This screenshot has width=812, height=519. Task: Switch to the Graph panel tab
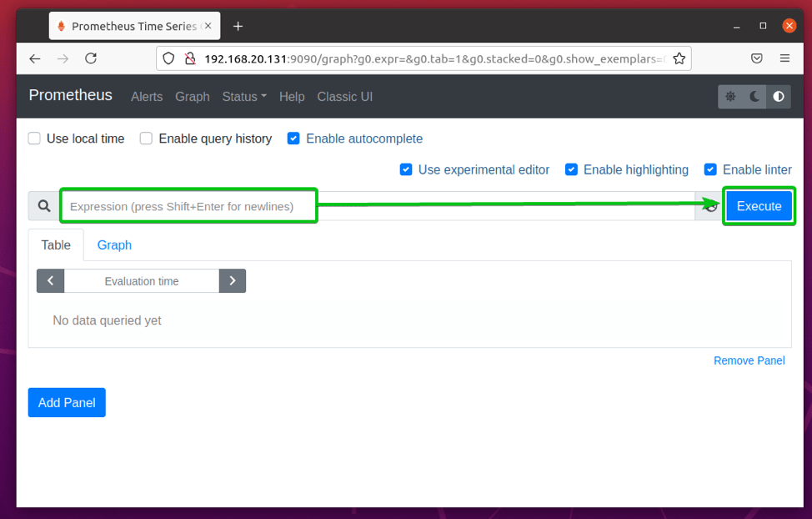pos(114,244)
